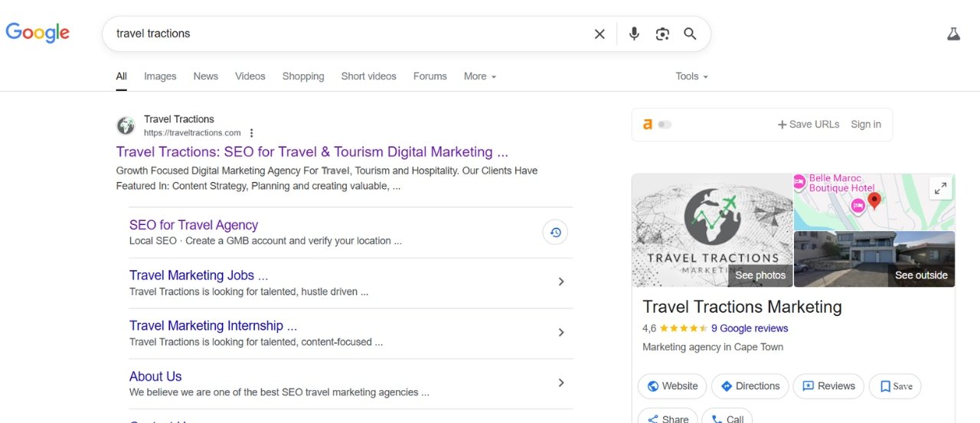Click history icon next to SEO for Travel Agency
Viewport: 980px width, 423px height.
[x=555, y=233]
